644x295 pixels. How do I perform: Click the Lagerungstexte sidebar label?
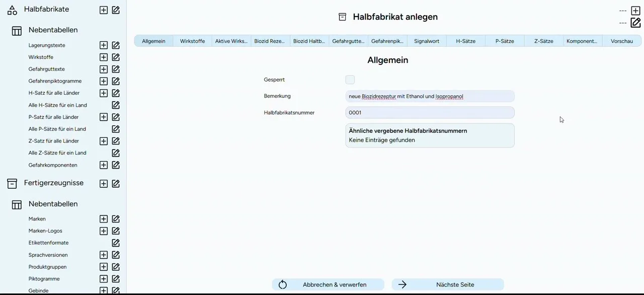[x=47, y=45]
